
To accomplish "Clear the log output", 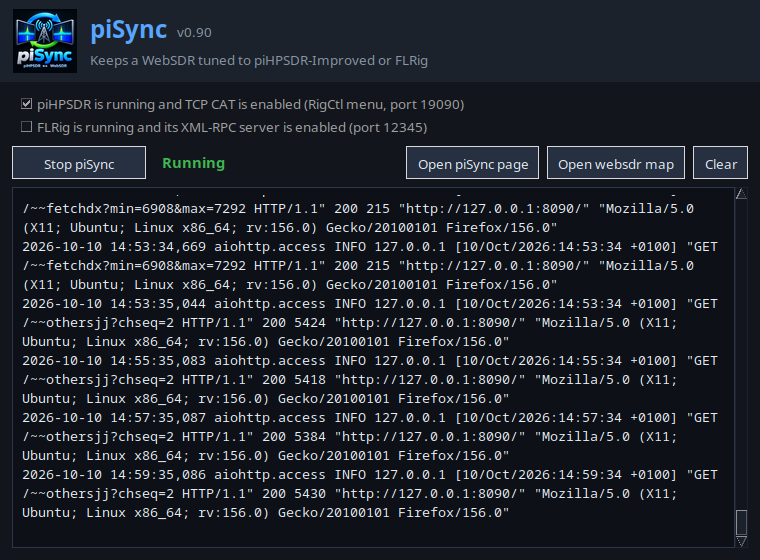I will click(721, 163).
